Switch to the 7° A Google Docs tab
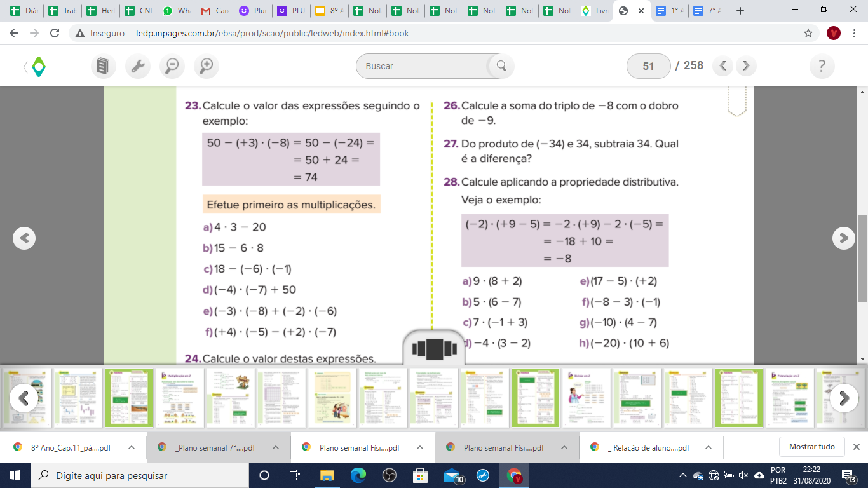This screenshot has width=868, height=488. [x=707, y=11]
